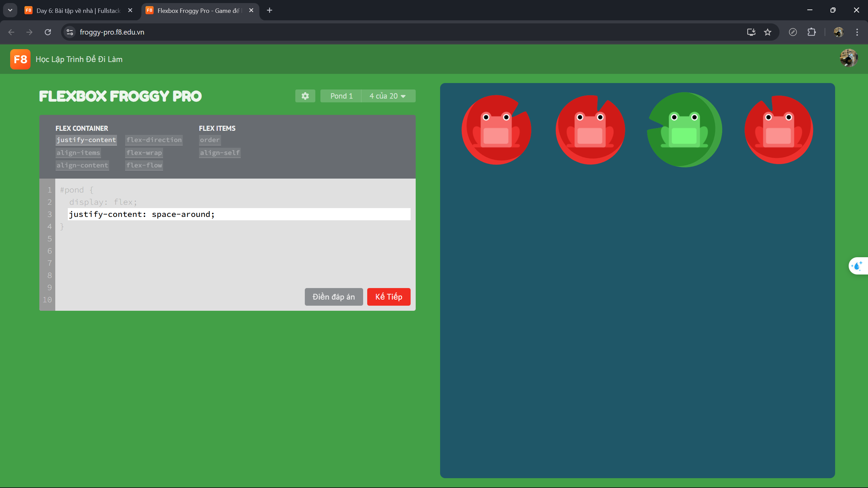Click the floating water droplet sparkle icon
The image size is (868, 488).
(857, 266)
